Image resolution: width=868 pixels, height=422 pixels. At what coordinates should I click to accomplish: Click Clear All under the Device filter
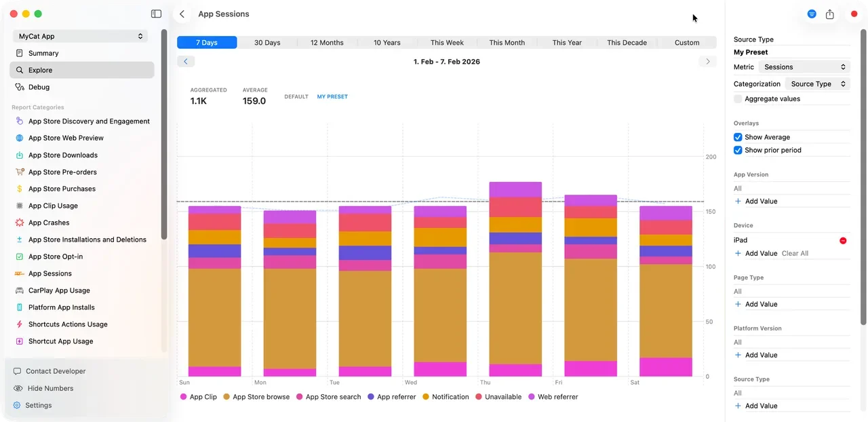point(795,253)
